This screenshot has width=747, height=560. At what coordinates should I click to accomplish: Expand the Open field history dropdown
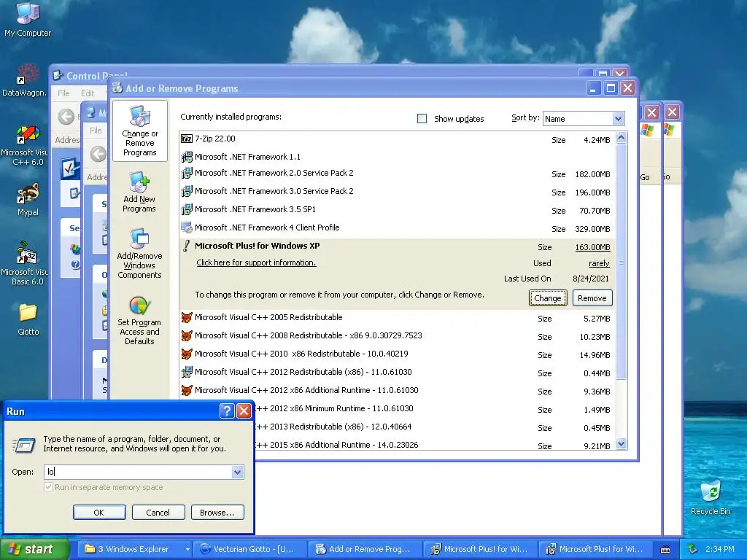[x=237, y=472]
